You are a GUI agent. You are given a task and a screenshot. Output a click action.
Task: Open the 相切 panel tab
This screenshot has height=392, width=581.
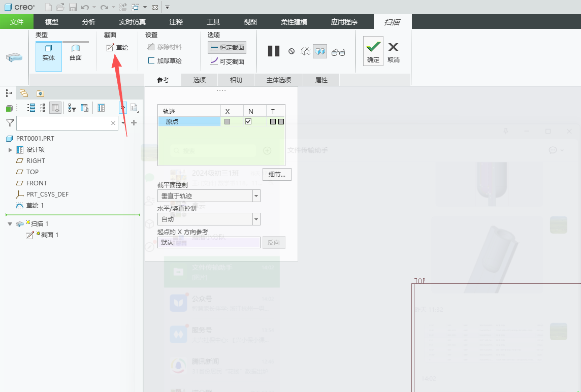pos(236,80)
